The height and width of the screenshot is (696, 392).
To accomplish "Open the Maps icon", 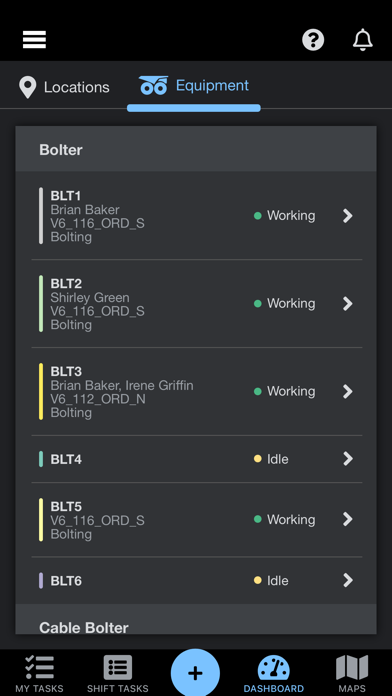I will (x=352, y=667).
